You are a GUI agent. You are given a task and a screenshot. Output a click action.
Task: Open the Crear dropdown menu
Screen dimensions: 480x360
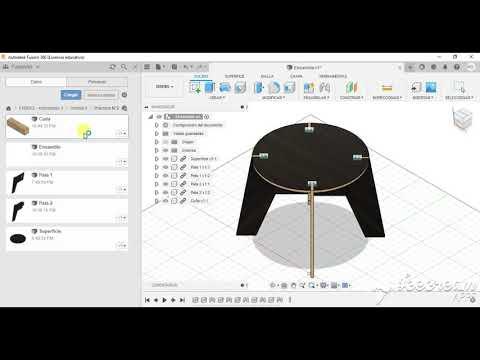[x=217, y=98]
